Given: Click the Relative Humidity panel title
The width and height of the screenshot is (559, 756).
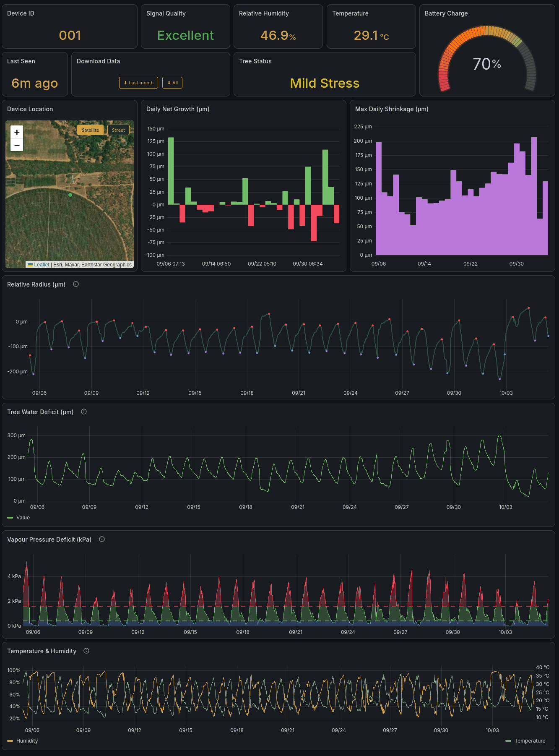Looking at the screenshot, I should click(x=264, y=13).
